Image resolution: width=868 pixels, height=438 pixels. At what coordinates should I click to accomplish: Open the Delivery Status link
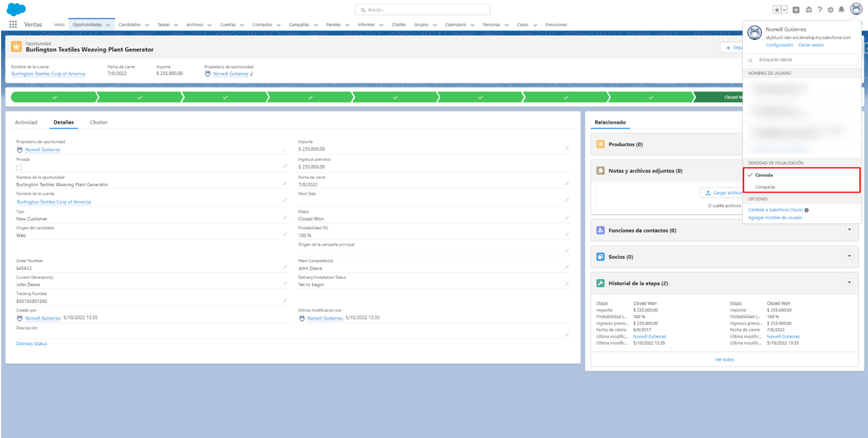coord(32,344)
